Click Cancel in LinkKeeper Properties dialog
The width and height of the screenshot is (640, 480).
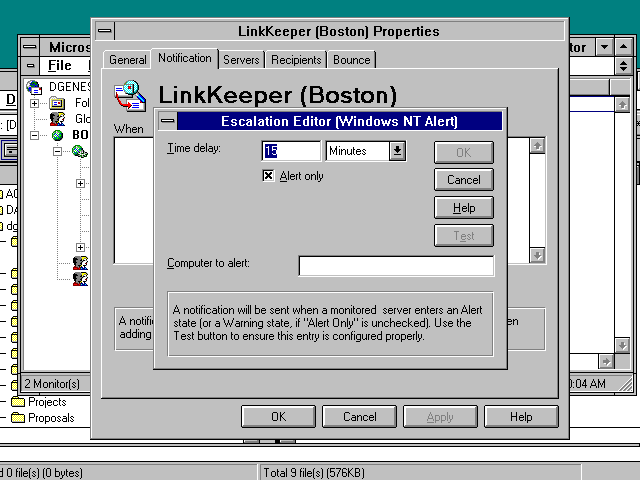(360, 417)
